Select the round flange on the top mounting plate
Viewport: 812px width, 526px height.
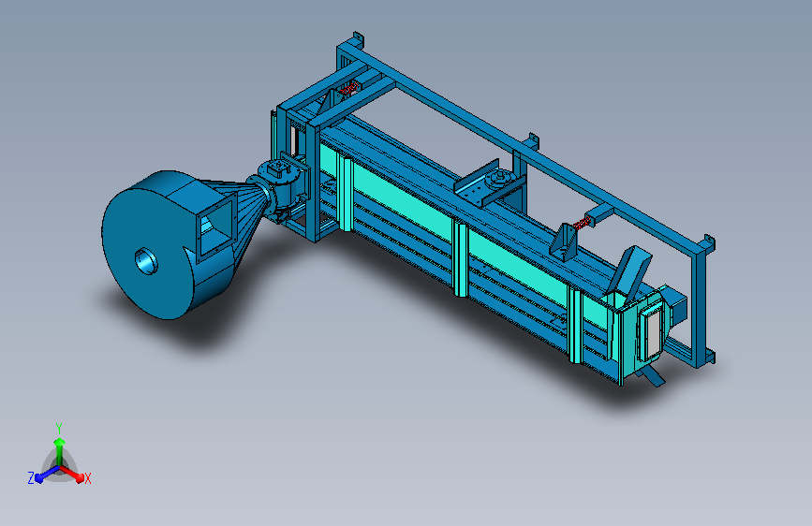click(500, 179)
